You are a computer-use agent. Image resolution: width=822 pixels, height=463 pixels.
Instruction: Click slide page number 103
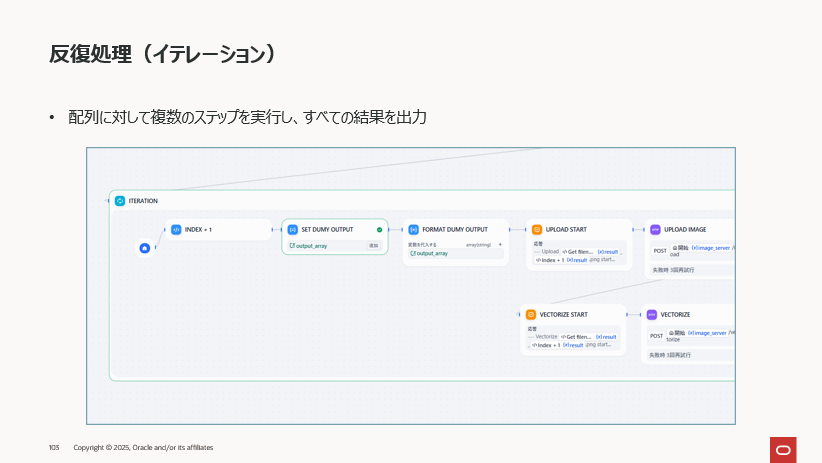click(53, 447)
